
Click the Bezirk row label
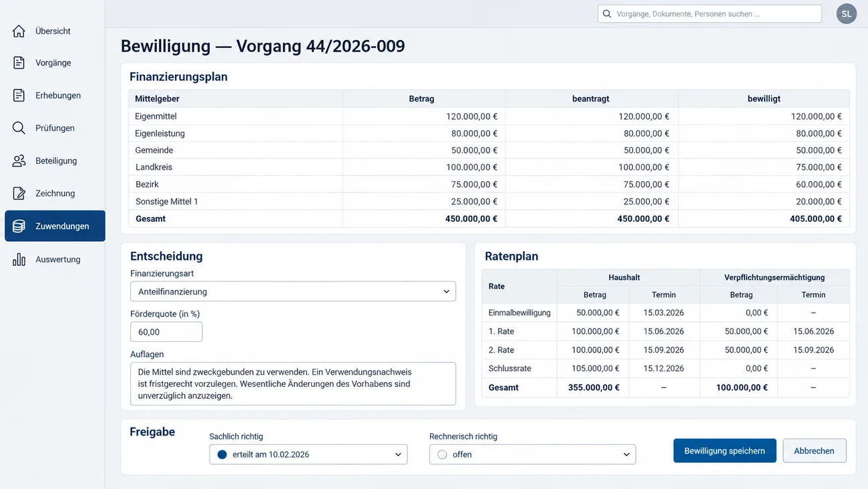(147, 184)
